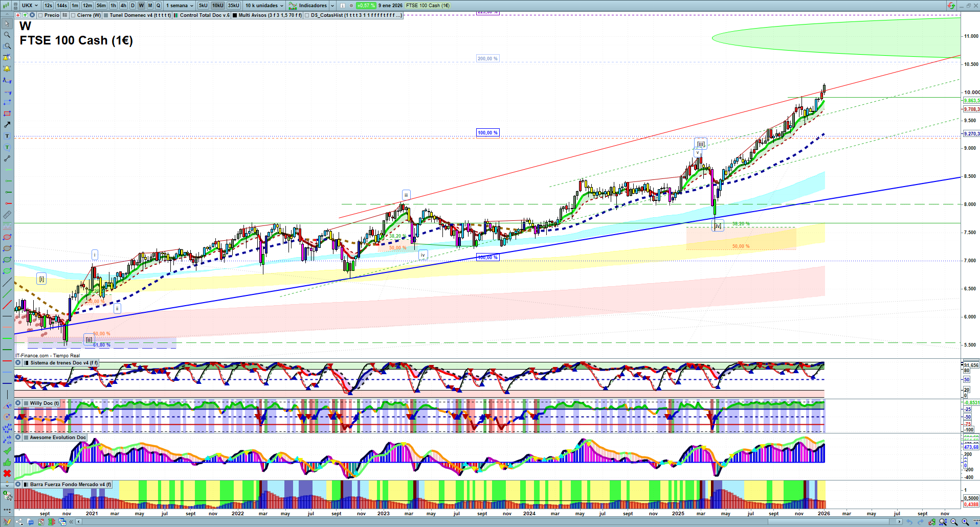980x527 pixels.
Task: Click the green upload arrow icon under top toolbar
Action: (25, 15)
